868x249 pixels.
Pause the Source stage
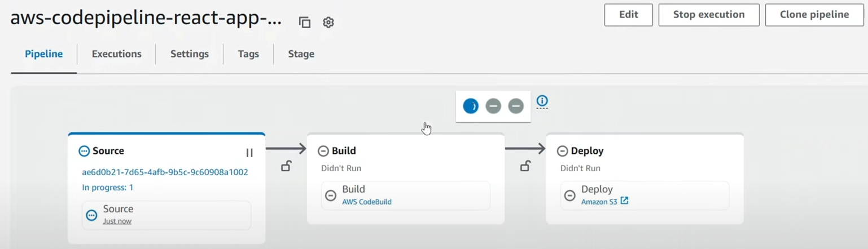click(x=249, y=153)
